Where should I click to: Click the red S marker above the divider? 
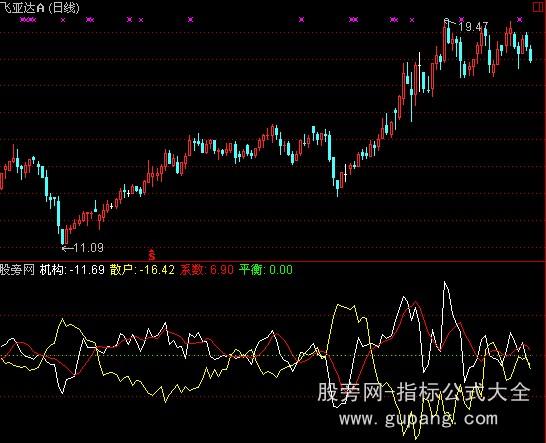click(x=152, y=255)
